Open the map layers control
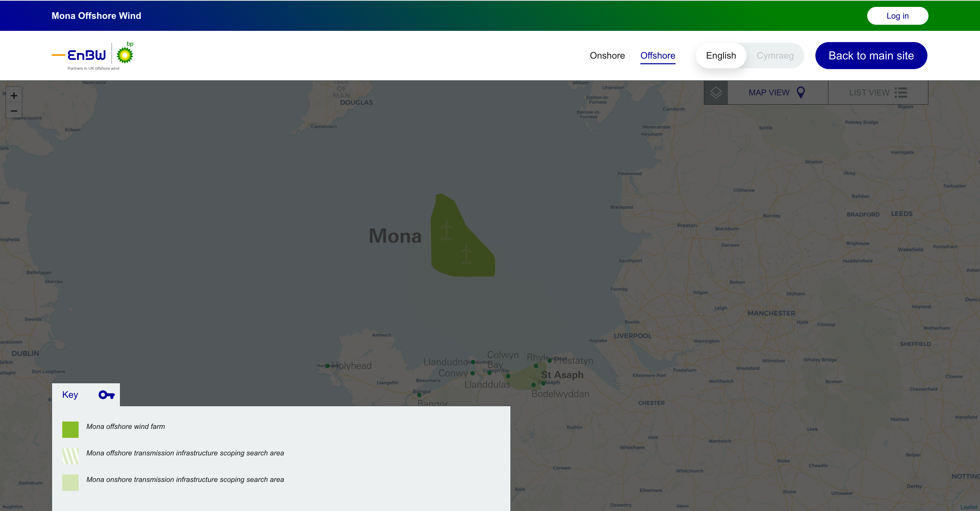Viewport: 980px width, 511px height. (716, 92)
